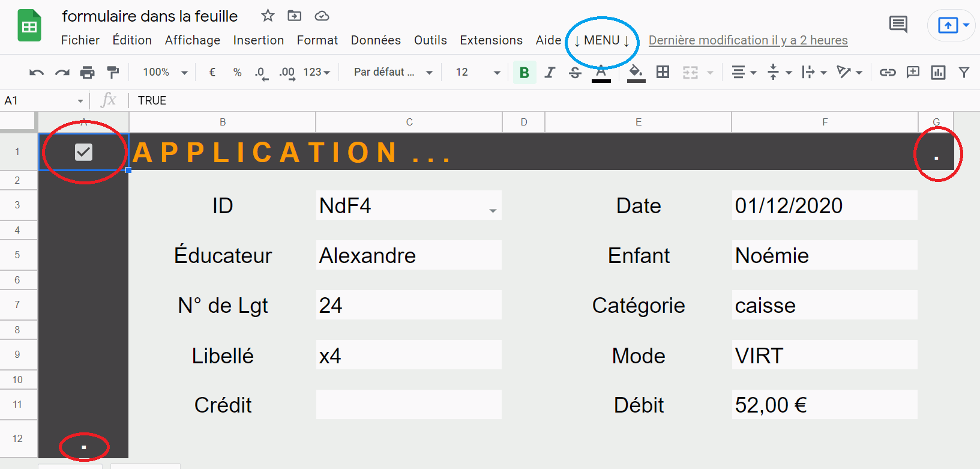Apply strikethrough formatting to cell

(575, 73)
